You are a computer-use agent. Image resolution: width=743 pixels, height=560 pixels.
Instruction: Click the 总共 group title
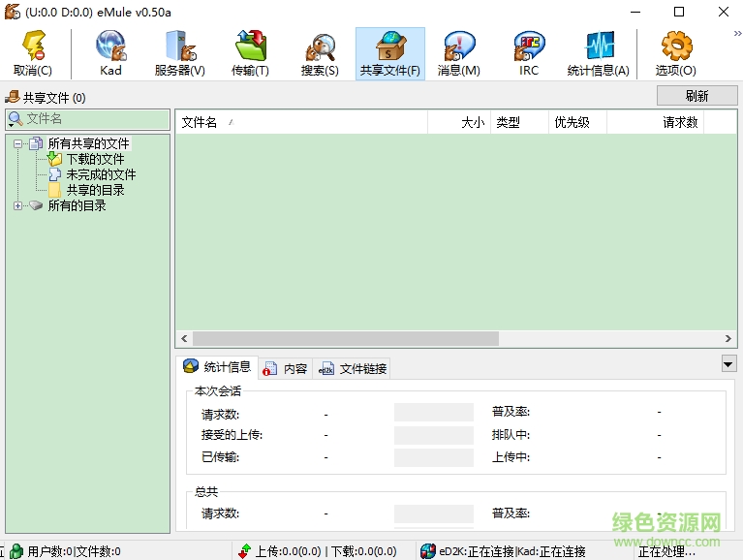[206, 492]
